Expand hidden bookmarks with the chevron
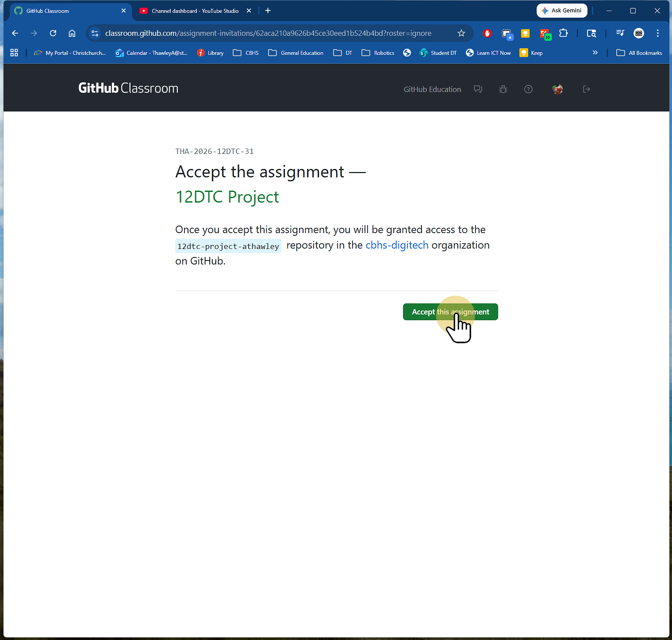Screen dimensions: 672x640 595,53
